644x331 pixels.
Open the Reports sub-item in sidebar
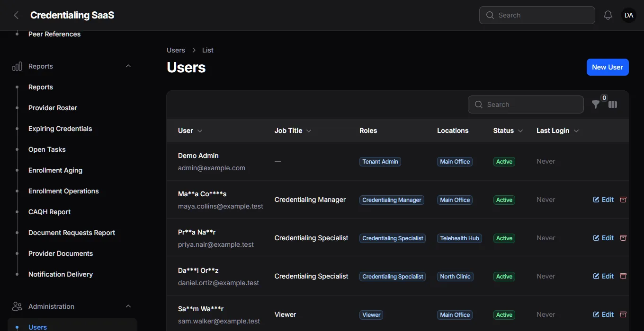[41, 87]
